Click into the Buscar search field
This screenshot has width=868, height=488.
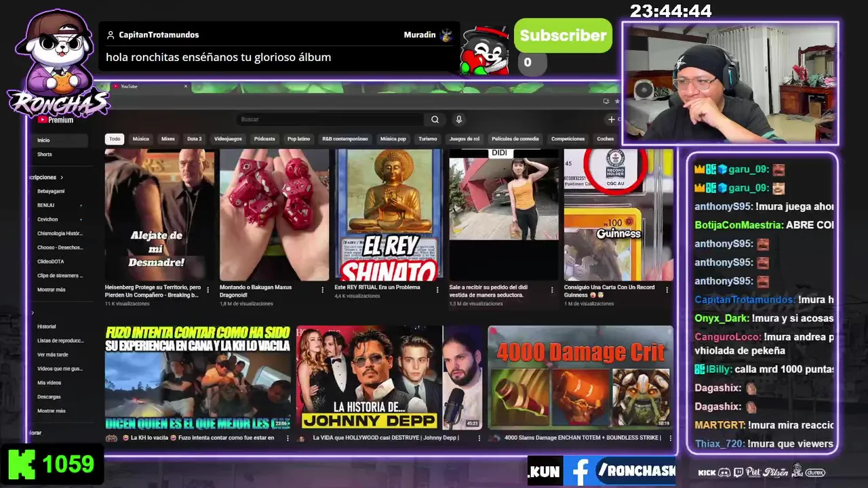[331, 119]
